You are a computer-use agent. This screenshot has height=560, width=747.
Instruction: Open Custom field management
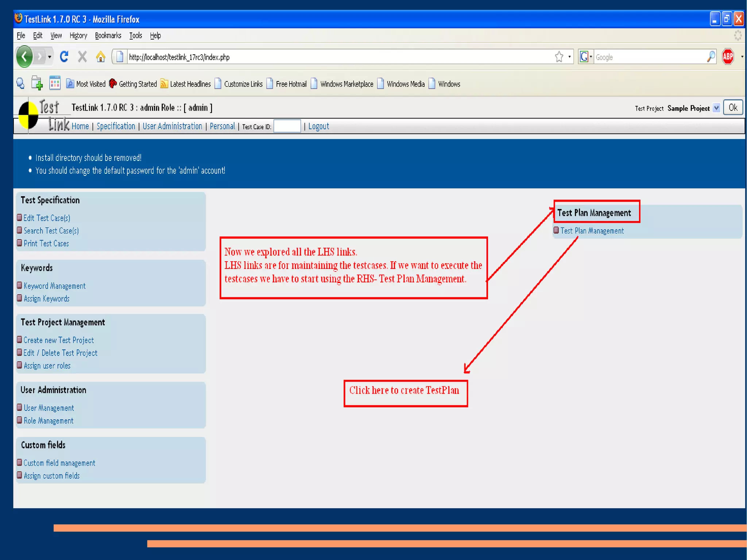(59, 463)
